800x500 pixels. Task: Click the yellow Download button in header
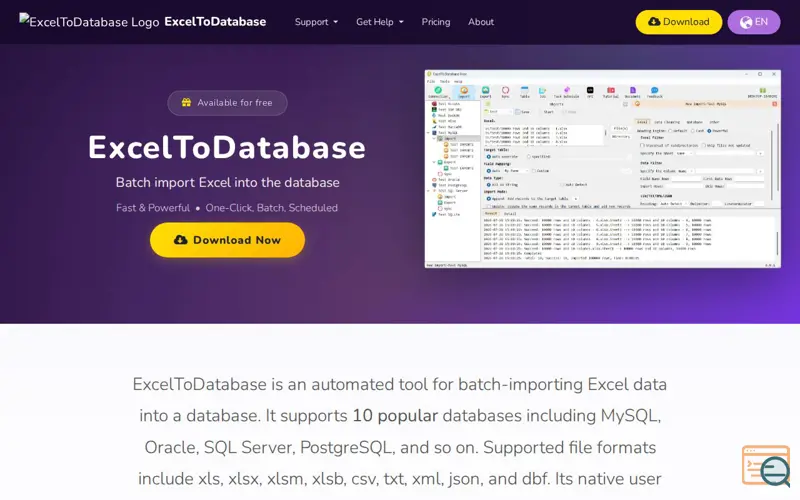click(x=679, y=22)
